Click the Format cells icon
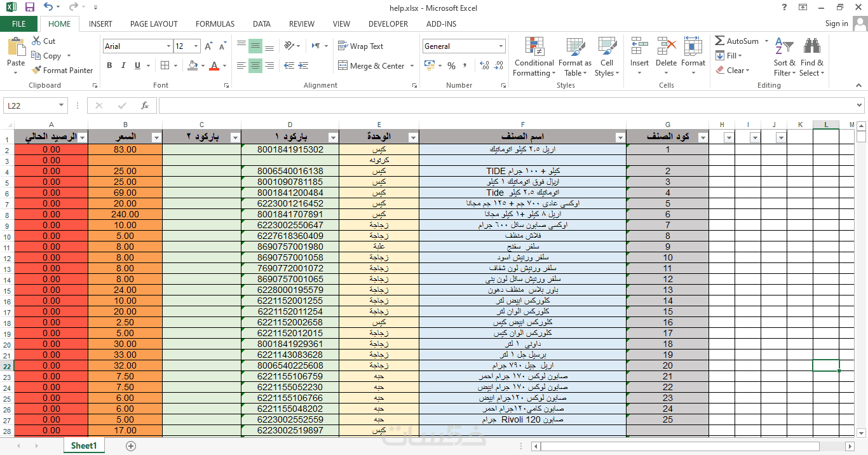 pos(693,47)
